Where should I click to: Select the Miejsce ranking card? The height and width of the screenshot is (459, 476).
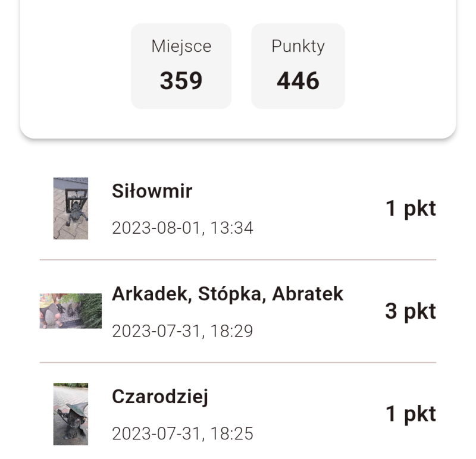point(181,66)
